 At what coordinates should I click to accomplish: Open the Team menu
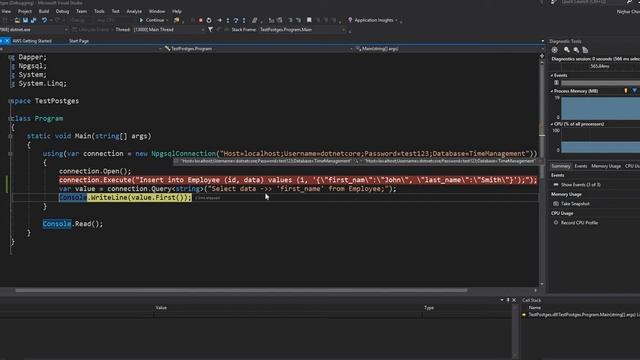(82, 11)
